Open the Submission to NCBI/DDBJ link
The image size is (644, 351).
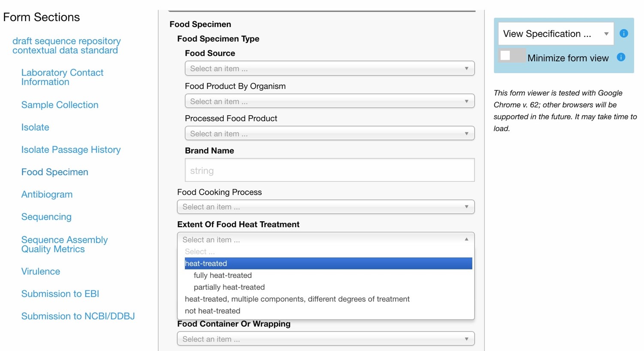pyautogui.click(x=78, y=316)
